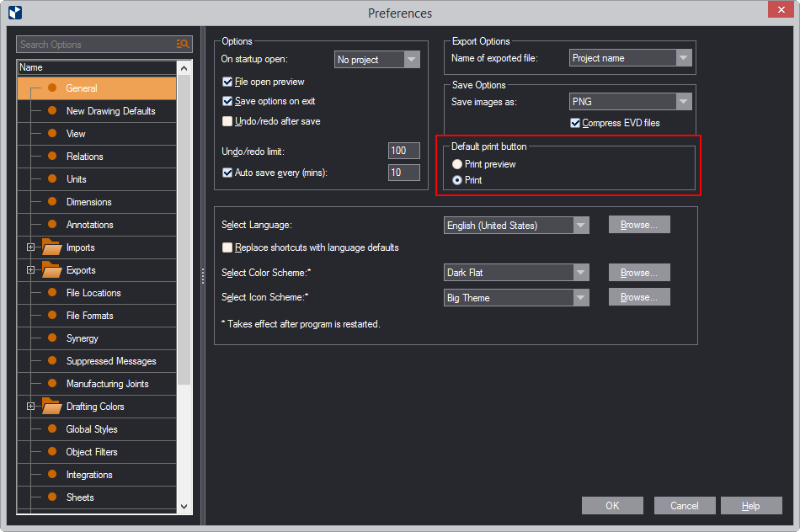
Task: Disable the File open preview checkbox
Action: tap(227, 82)
